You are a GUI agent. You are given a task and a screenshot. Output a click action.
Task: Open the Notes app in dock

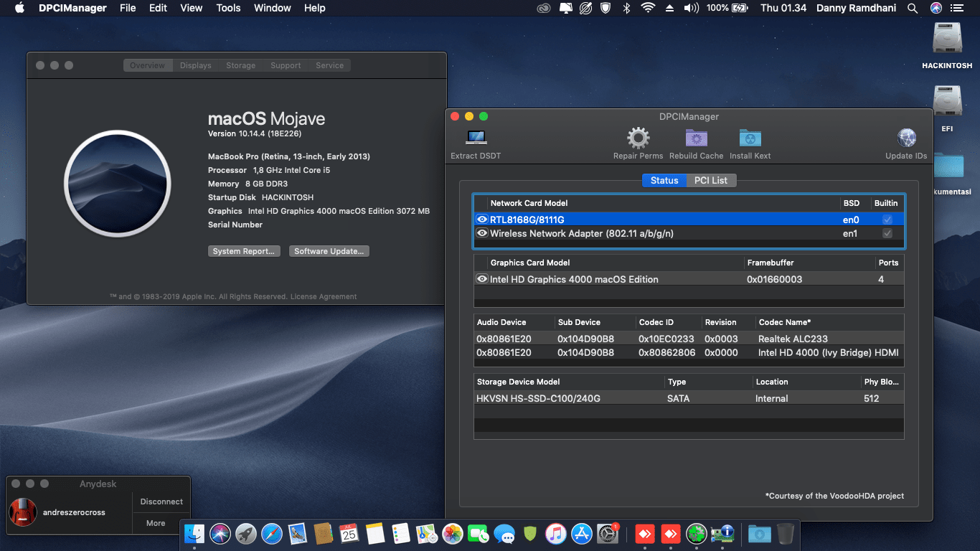(x=375, y=533)
